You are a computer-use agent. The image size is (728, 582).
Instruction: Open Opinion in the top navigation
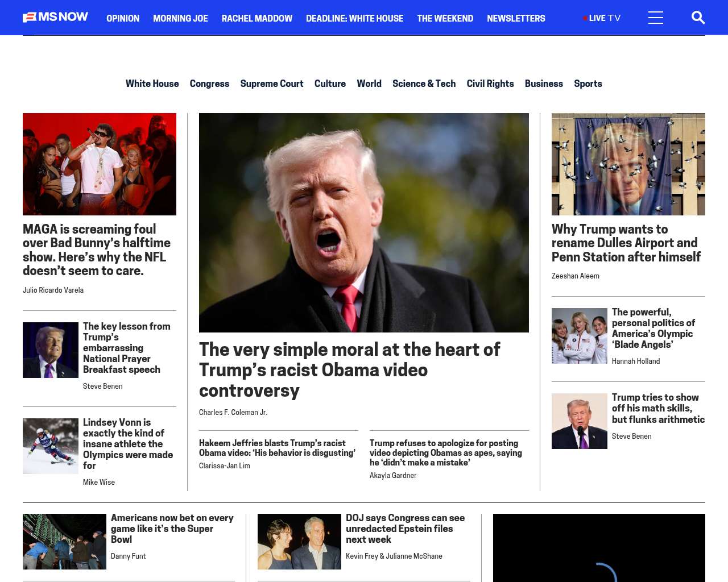point(123,18)
